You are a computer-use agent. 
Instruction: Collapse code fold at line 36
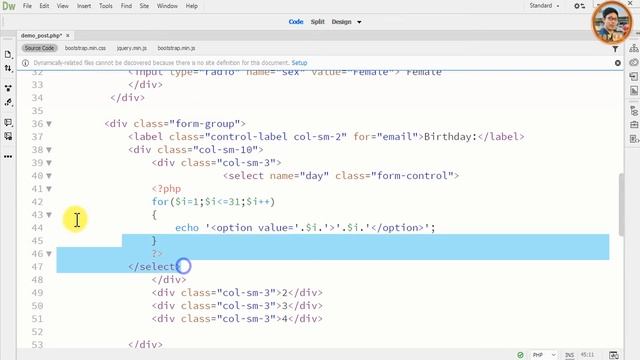tap(49, 124)
